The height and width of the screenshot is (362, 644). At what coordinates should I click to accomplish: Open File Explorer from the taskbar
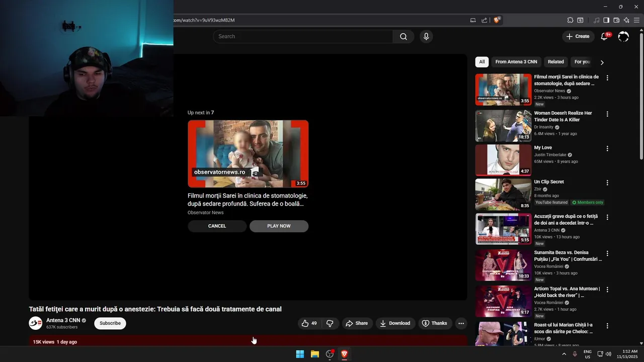[x=315, y=354]
